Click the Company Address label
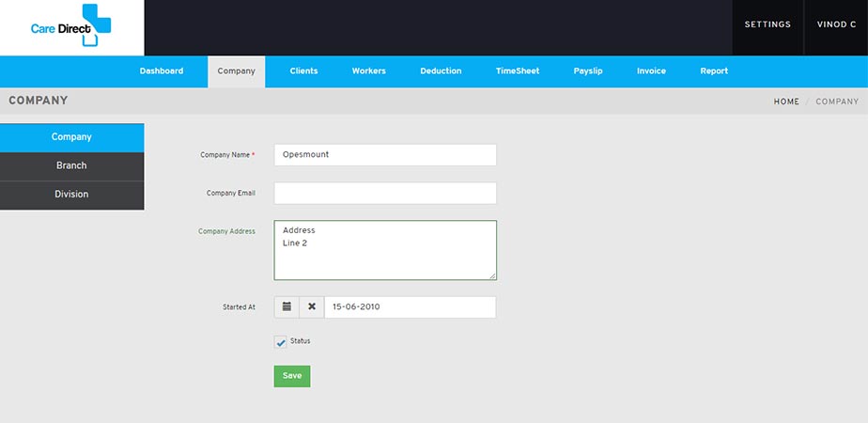Viewport: 868px width, 423px height. coord(227,231)
